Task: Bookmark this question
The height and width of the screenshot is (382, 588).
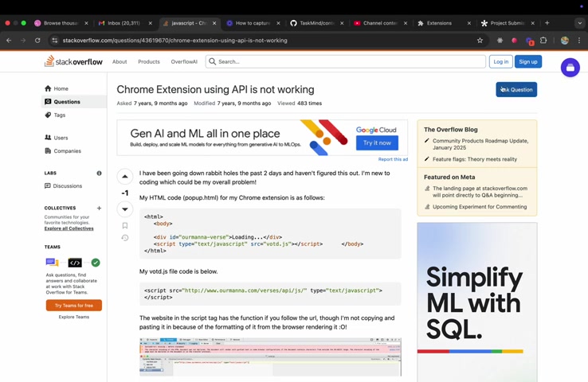Action: click(x=125, y=225)
